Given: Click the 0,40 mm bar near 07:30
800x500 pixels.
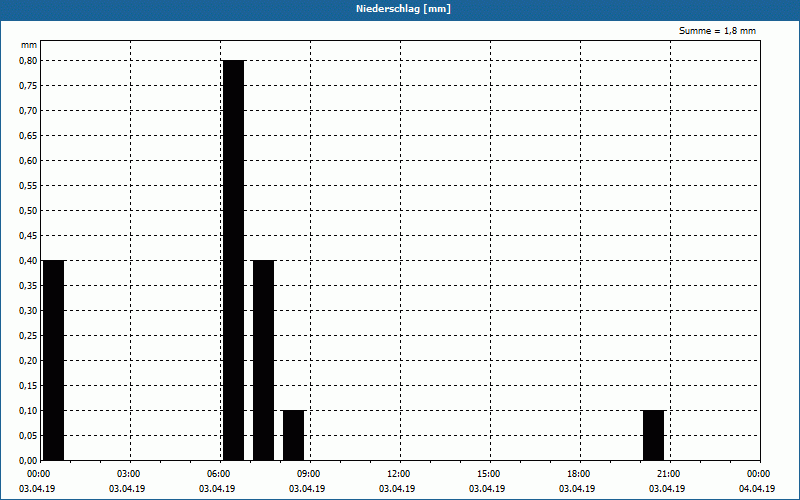Looking at the screenshot, I should [264, 360].
